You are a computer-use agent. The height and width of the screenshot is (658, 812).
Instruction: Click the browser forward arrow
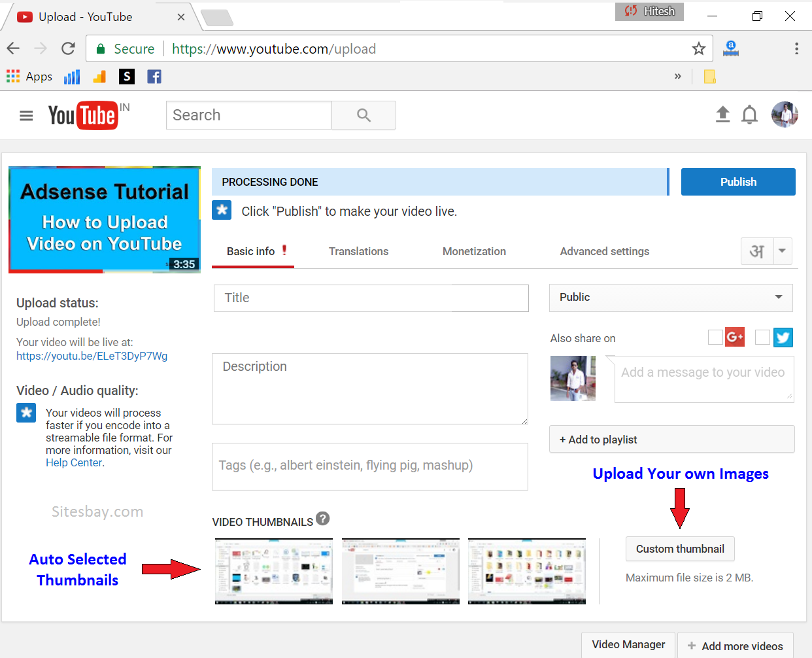[41, 48]
